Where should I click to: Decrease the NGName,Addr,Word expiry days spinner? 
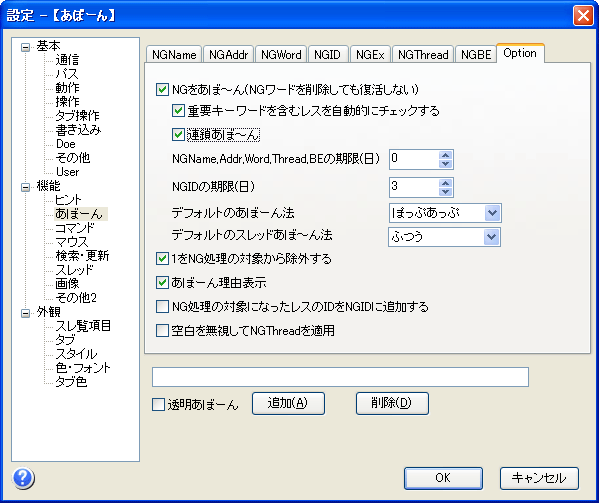point(445,164)
